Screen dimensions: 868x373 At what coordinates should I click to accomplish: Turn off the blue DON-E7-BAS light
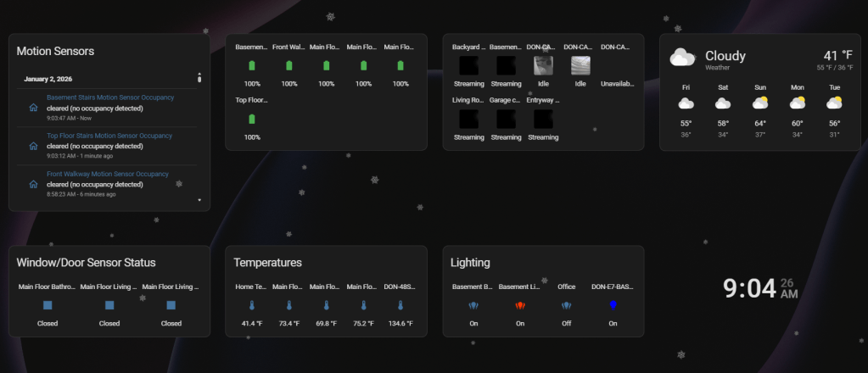pyautogui.click(x=613, y=305)
